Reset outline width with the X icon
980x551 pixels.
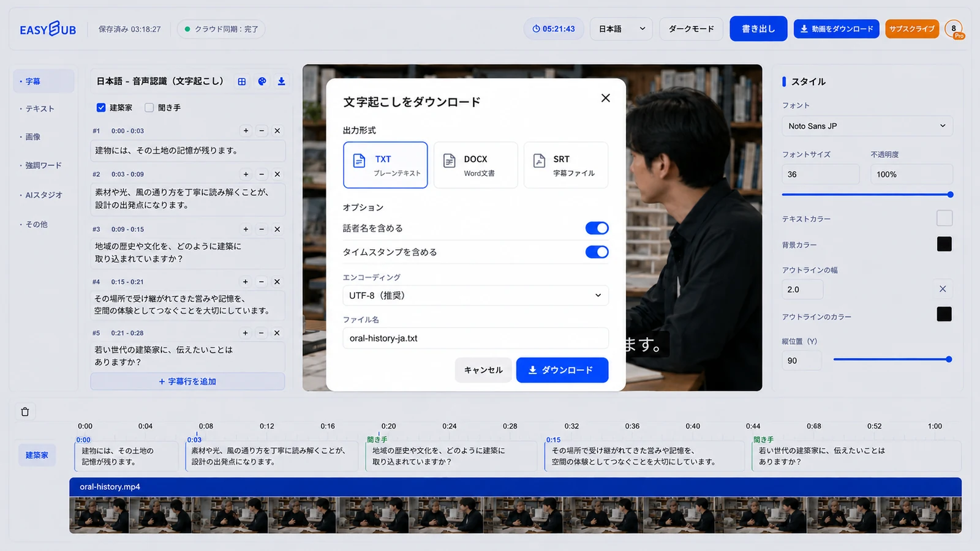(x=943, y=289)
